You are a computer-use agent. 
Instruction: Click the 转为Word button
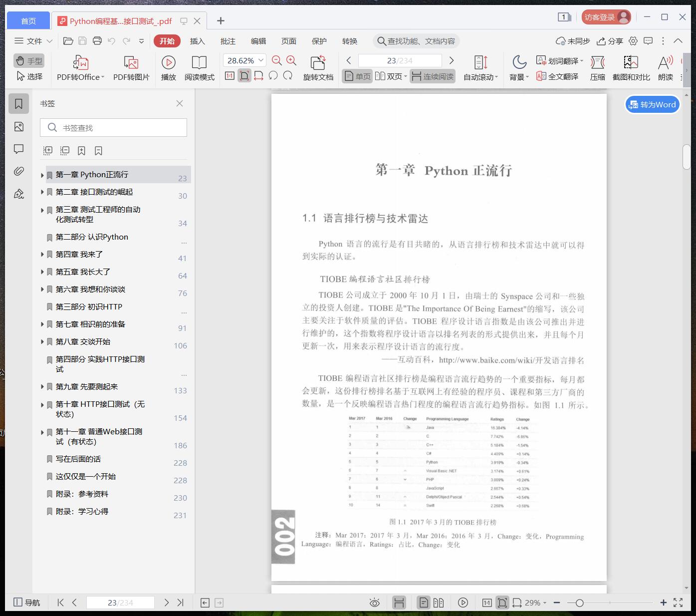tap(653, 104)
